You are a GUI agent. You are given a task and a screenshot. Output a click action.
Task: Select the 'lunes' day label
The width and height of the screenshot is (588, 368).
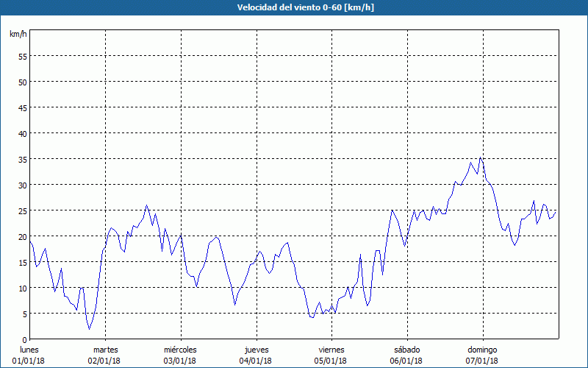29,349
